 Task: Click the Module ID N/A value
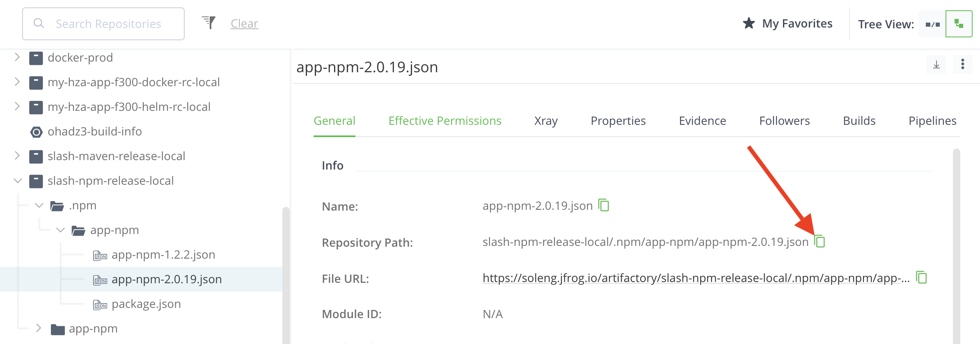coord(492,314)
